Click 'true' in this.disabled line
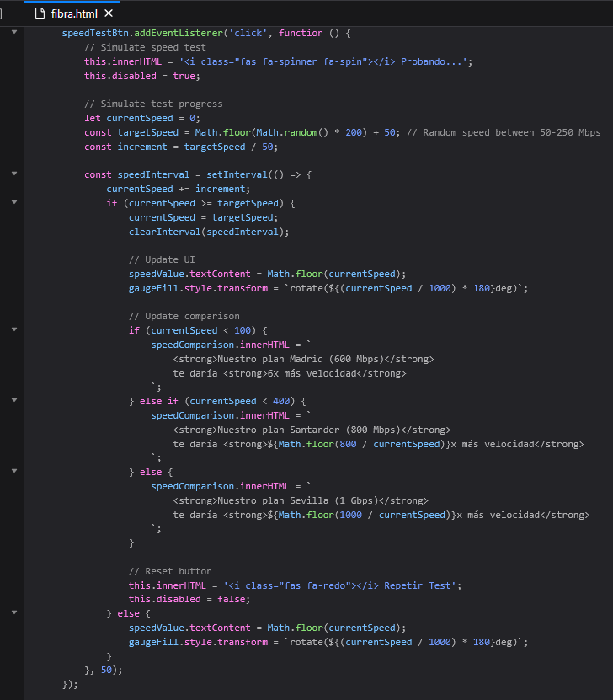Viewport: 613px width, 700px height. 184,76
